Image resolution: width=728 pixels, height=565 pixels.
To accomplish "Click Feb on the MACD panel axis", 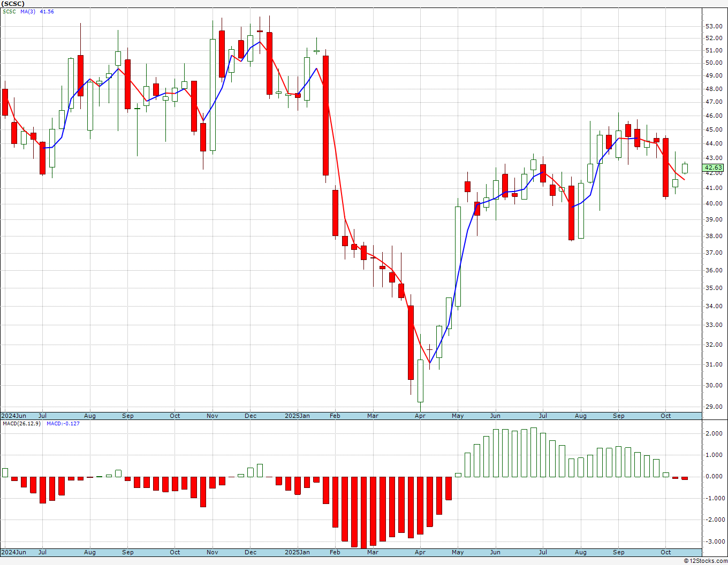I will coord(335,552).
